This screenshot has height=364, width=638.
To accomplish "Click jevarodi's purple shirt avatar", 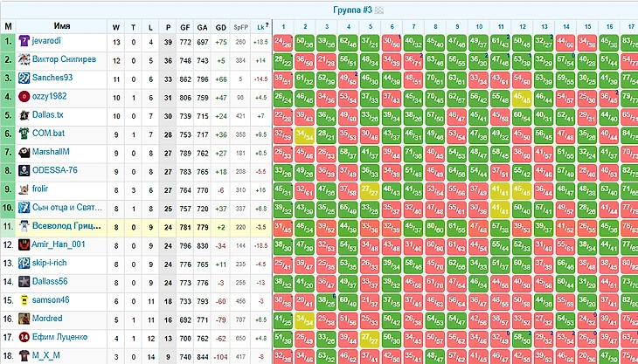I will point(24,41).
